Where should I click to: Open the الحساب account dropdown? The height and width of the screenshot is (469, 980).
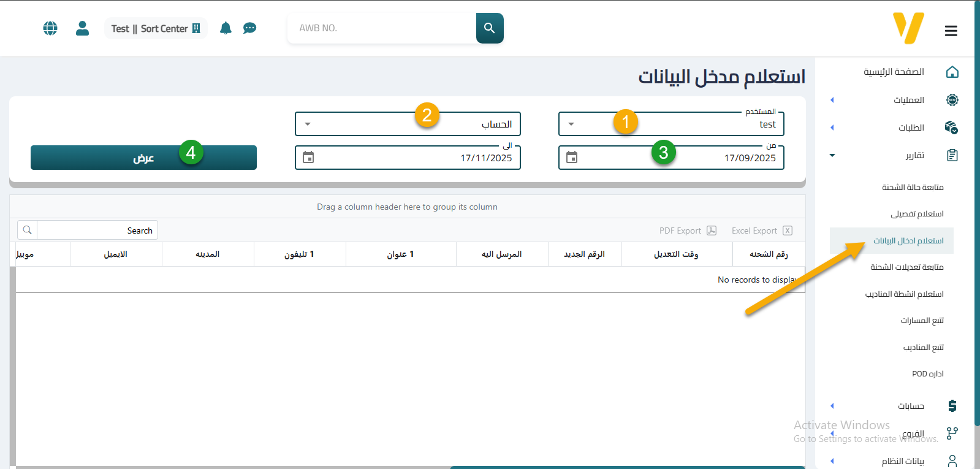pyautogui.click(x=308, y=124)
